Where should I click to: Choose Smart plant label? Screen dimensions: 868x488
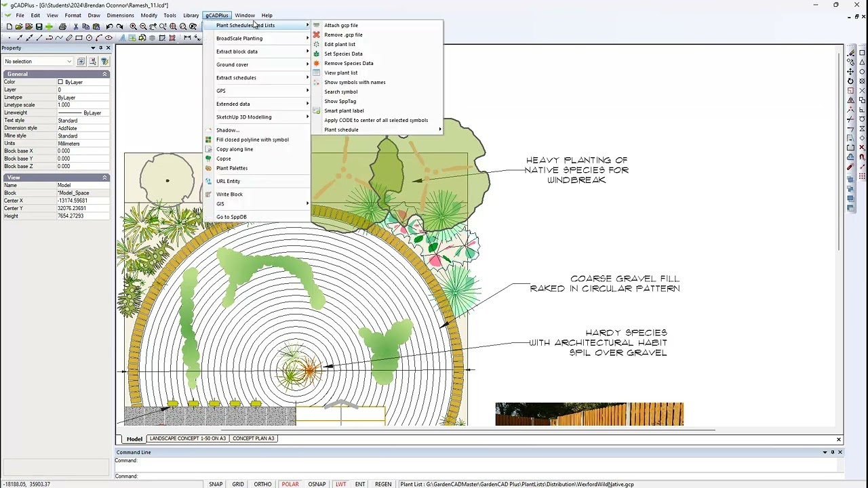coord(344,110)
